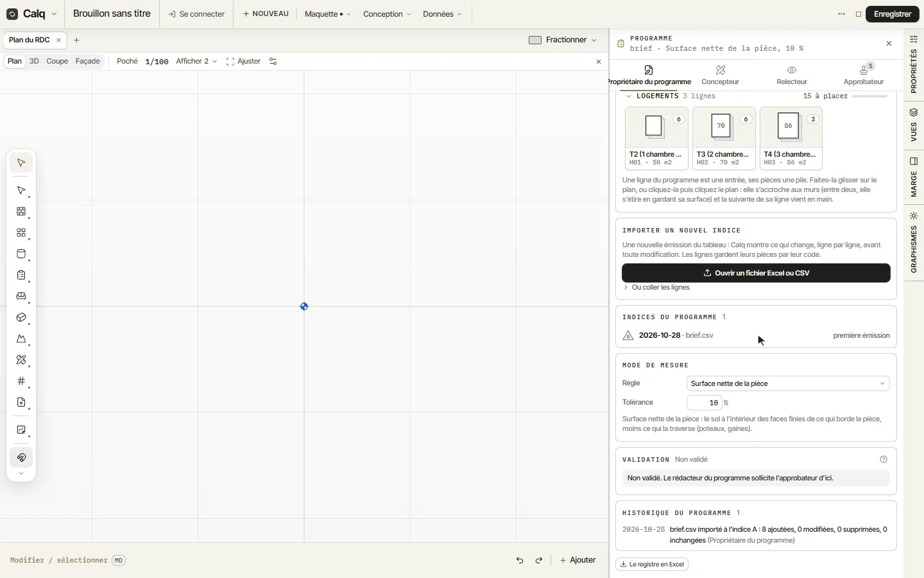Open the Règle measurement rule combo box

(x=788, y=383)
